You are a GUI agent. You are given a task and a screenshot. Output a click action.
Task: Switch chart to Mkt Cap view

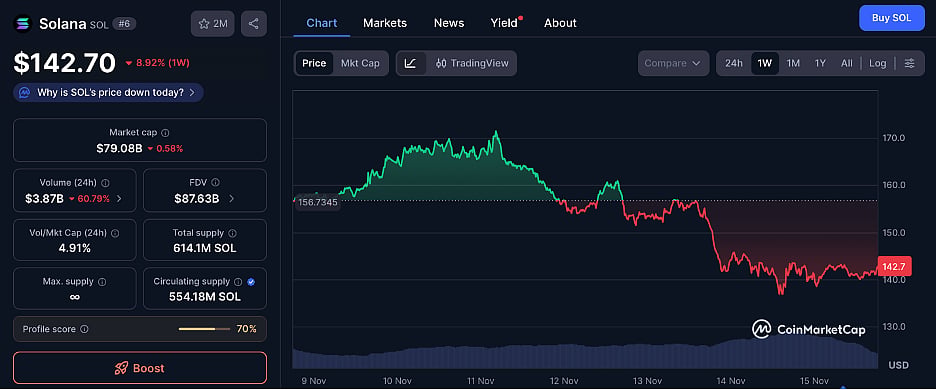tap(360, 63)
